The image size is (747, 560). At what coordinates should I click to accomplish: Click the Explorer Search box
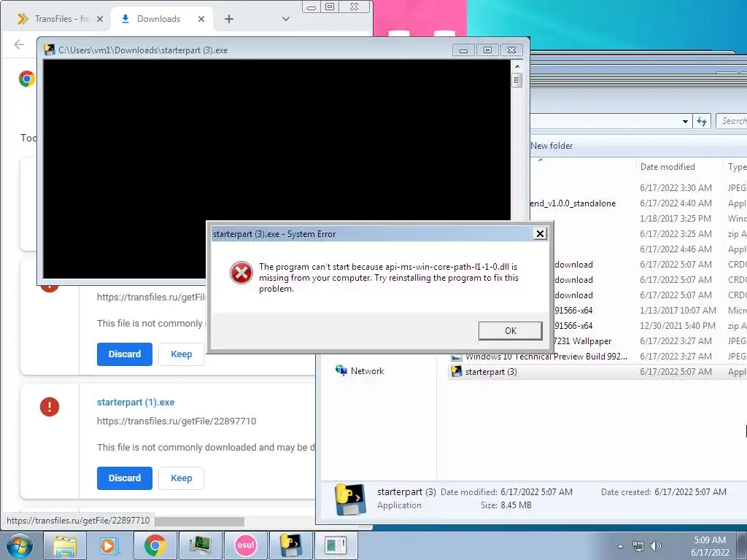point(732,121)
